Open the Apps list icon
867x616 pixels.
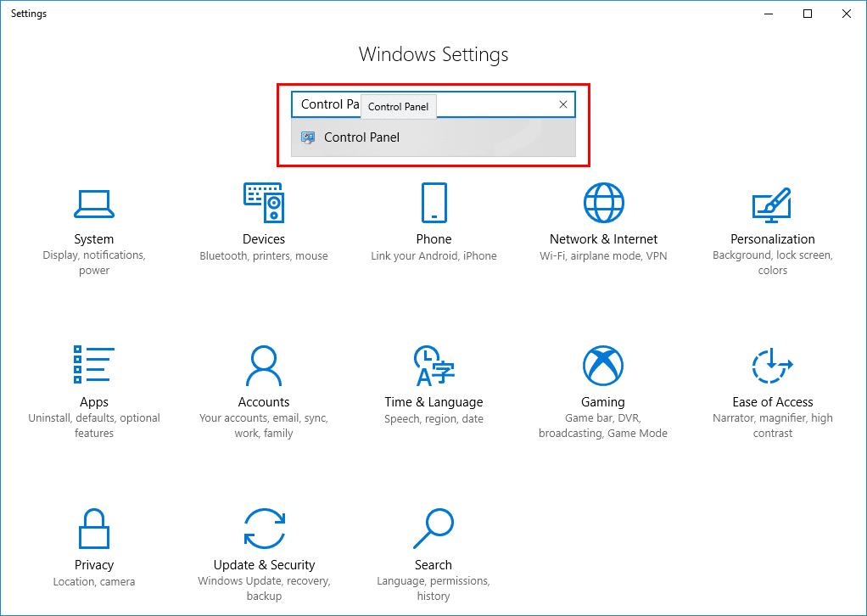pos(94,364)
